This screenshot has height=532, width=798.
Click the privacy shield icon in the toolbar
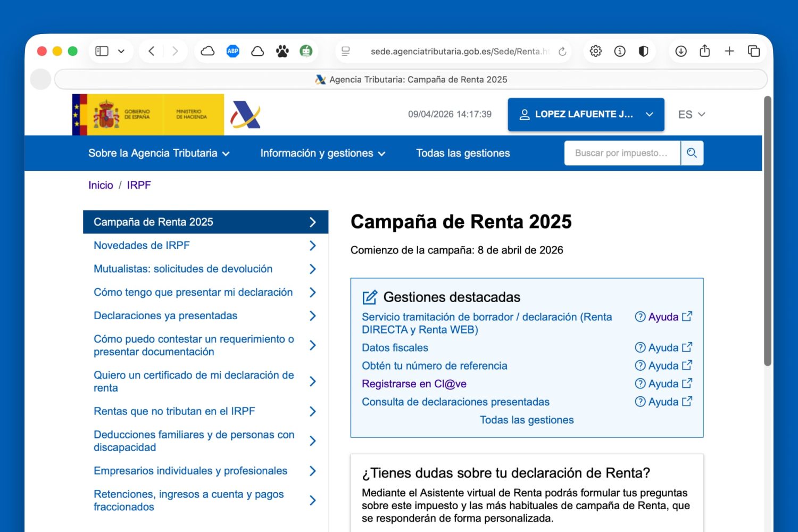click(643, 51)
